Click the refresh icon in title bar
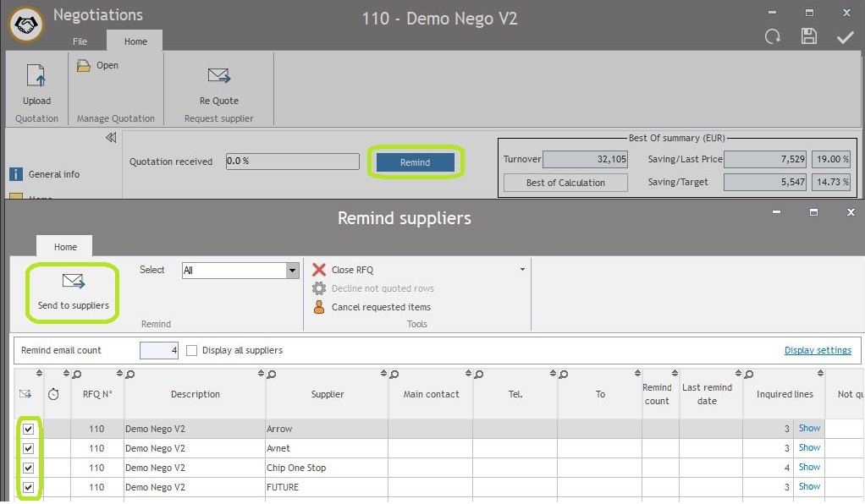 pyautogui.click(x=773, y=36)
